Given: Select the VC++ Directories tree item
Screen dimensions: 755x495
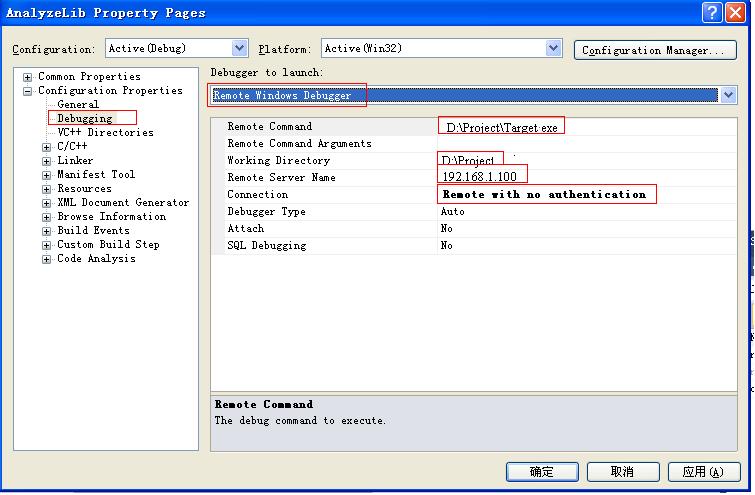Looking at the screenshot, I should coord(105,132).
